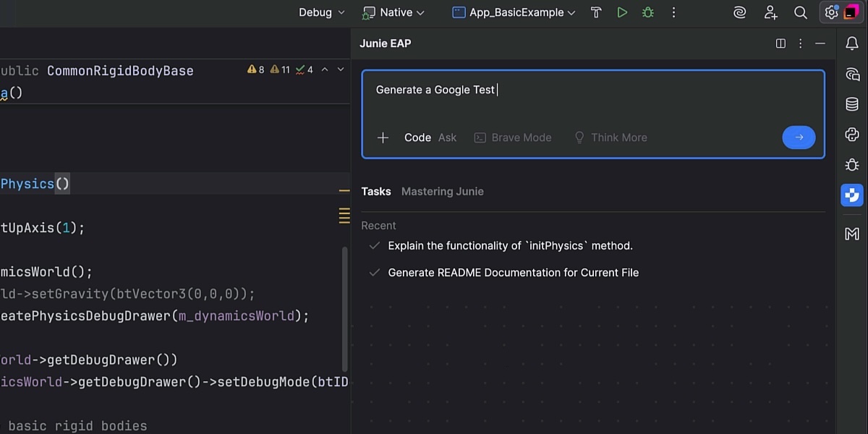The width and height of the screenshot is (868, 434).
Task: Open the App_BasicExample run configuration dropdown
Action: tap(514, 12)
